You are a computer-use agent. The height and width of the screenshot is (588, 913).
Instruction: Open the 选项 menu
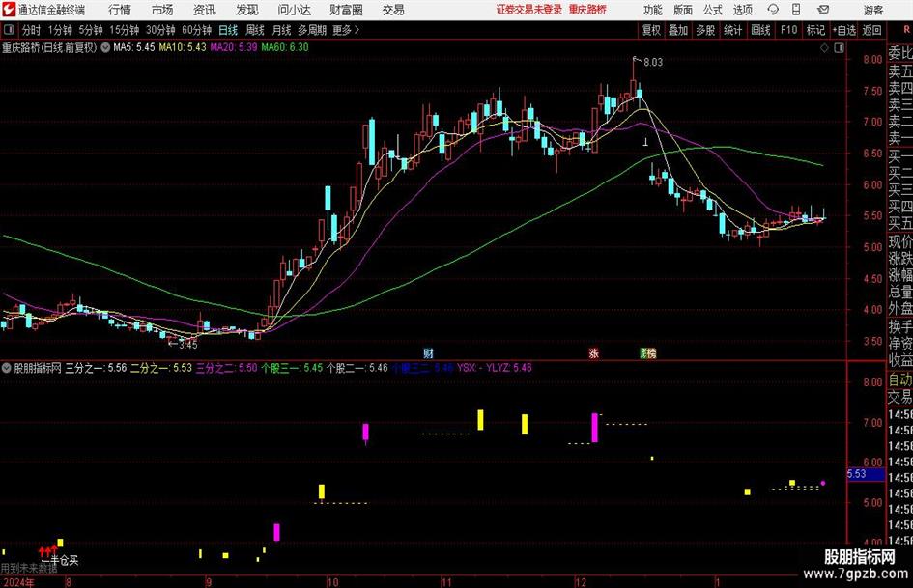coord(742,10)
